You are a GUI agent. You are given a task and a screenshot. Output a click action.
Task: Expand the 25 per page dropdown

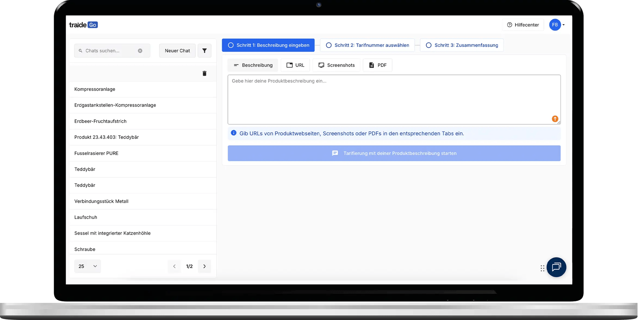pos(88,266)
